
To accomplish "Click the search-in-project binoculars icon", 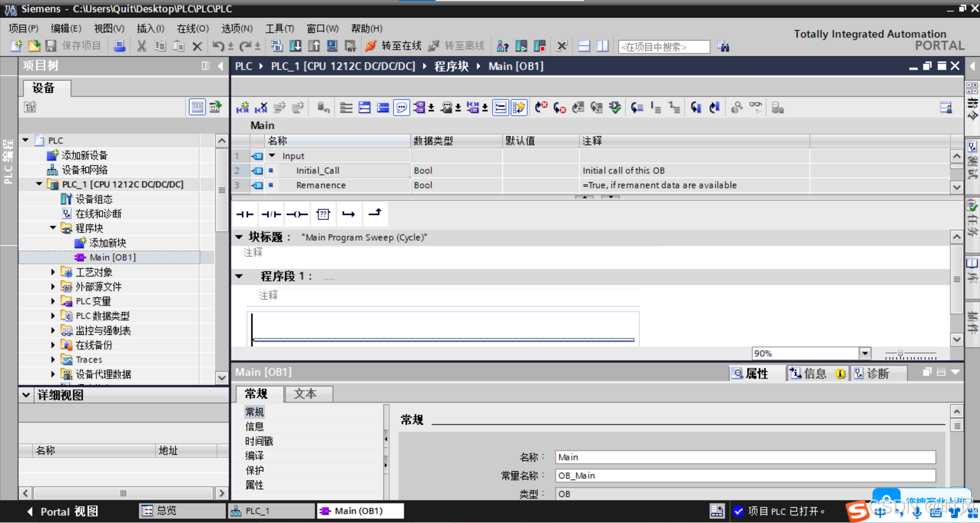I will tap(723, 46).
